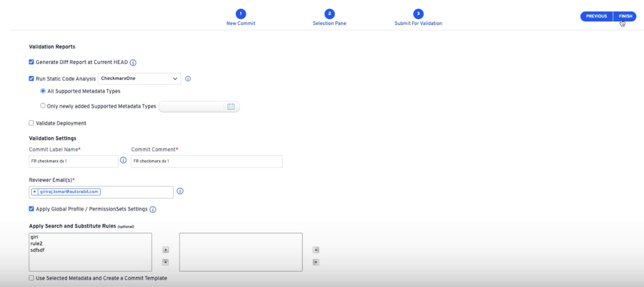644x287 pixels.
Task: Move rule back left with arrow button
Action: click(x=166, y=262)
